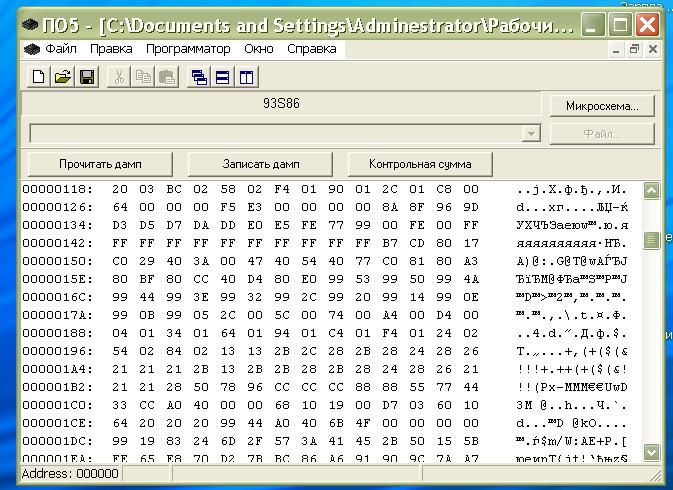The height and width of the screenshot is (490, 673).
Task: Click the Tile vertically icon
Action: [x=247, y=77]
